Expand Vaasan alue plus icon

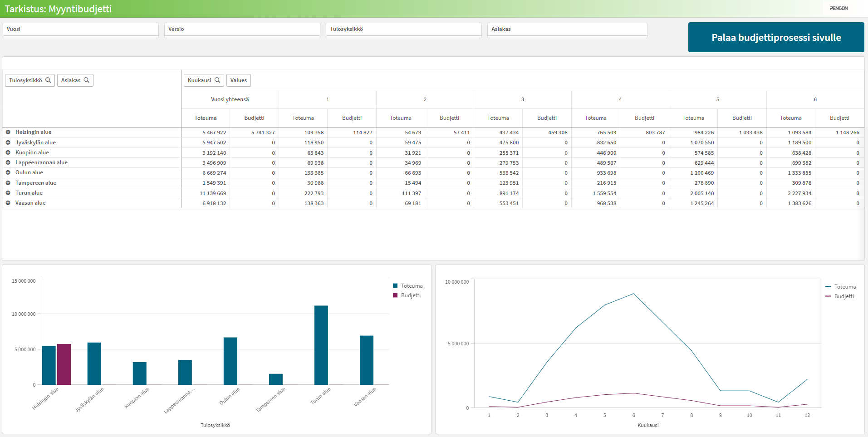pos(8,203)
